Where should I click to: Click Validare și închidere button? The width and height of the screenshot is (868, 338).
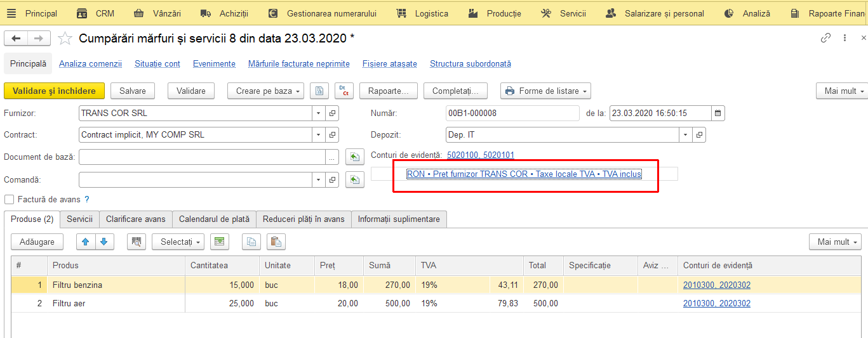click(x=54, y=91)
